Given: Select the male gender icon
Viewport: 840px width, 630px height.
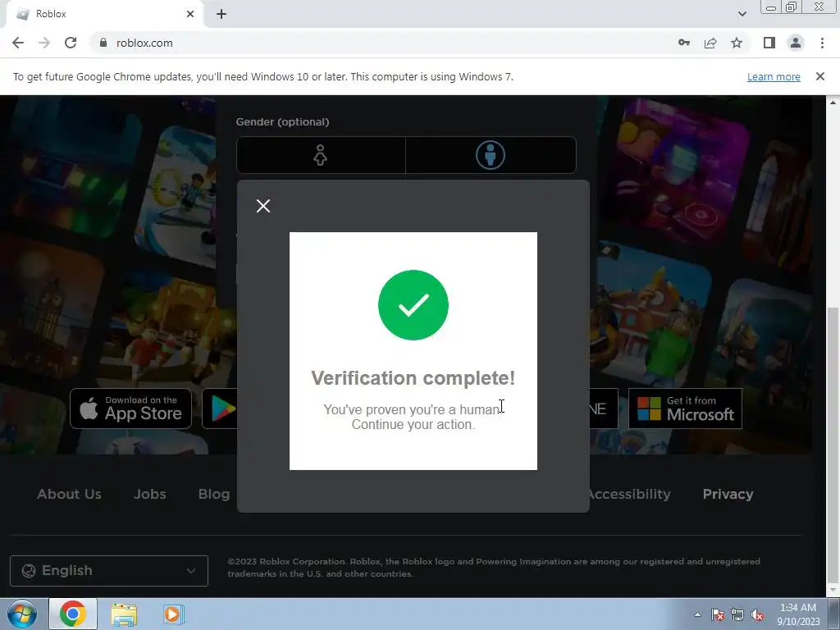Looking at the screenshot, I should (x=491, y=155).
